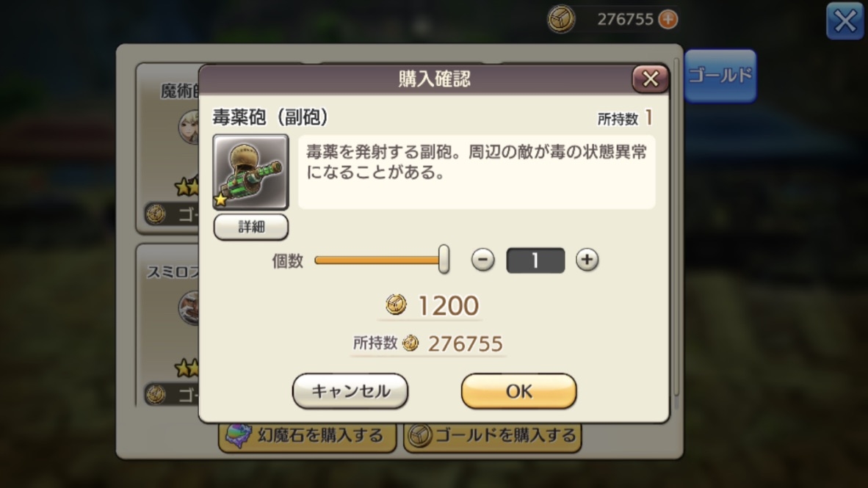Screen dimensions: 868x488
Task: Click the 幻魔石 crystal icon
Action: [x=239, y=435]
